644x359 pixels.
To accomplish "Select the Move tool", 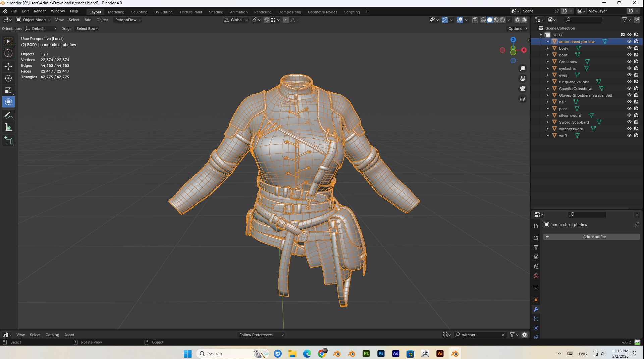I will coord(8,66).
